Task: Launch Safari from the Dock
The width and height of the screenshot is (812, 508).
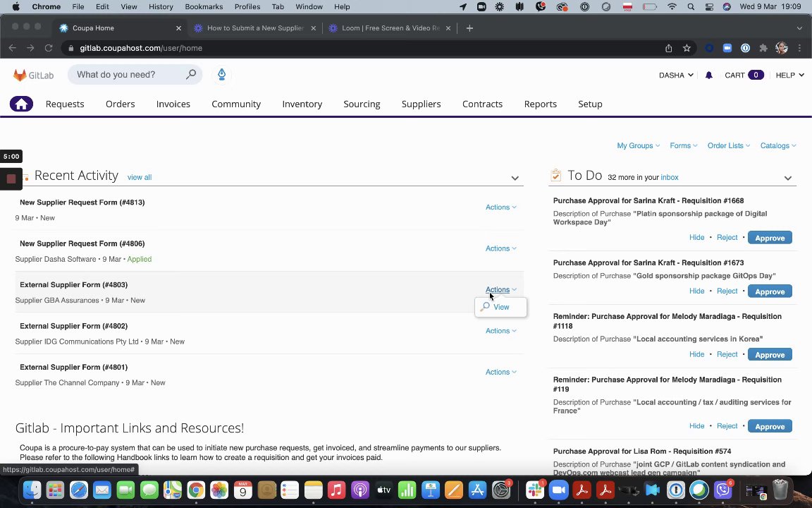Action: (79, 490)
